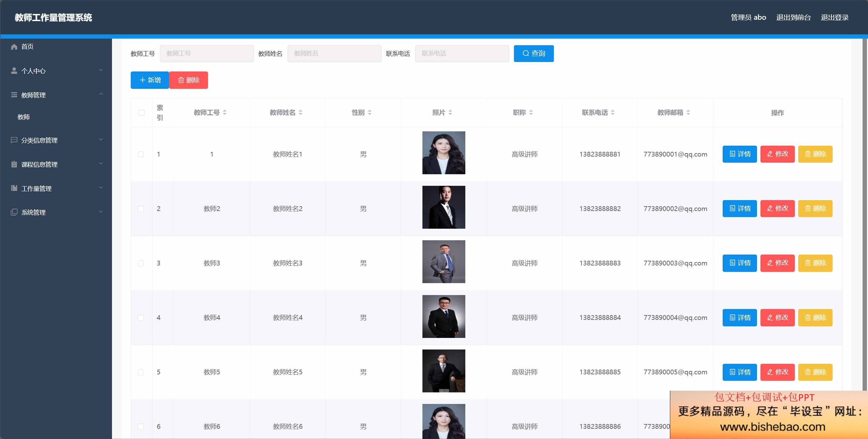Viewport: 868px width, 439px height.
Task: Click 修改 for 教师姓名4 row
Action: coord(777,318)
